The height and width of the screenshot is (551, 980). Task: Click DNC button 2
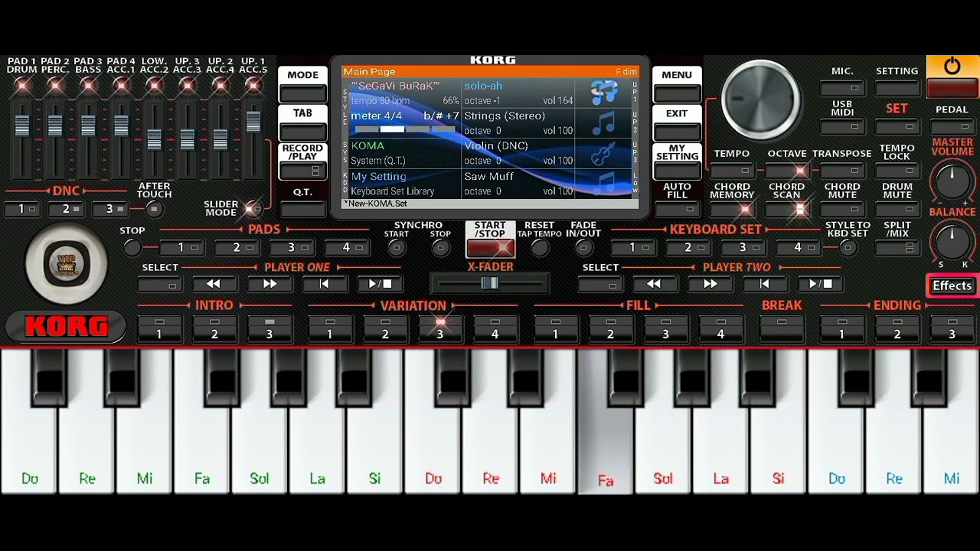(66, 209)
